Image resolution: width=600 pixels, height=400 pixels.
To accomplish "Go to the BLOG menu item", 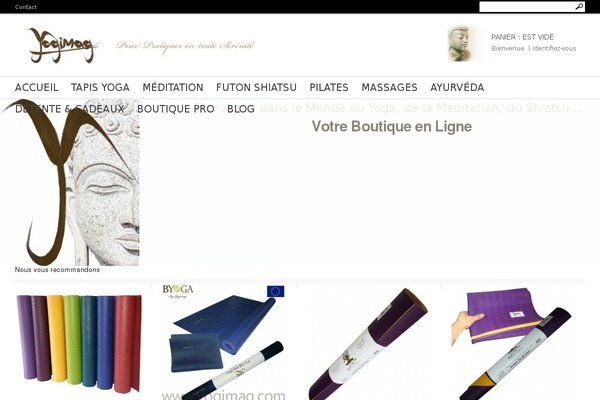I will point(241,109).
